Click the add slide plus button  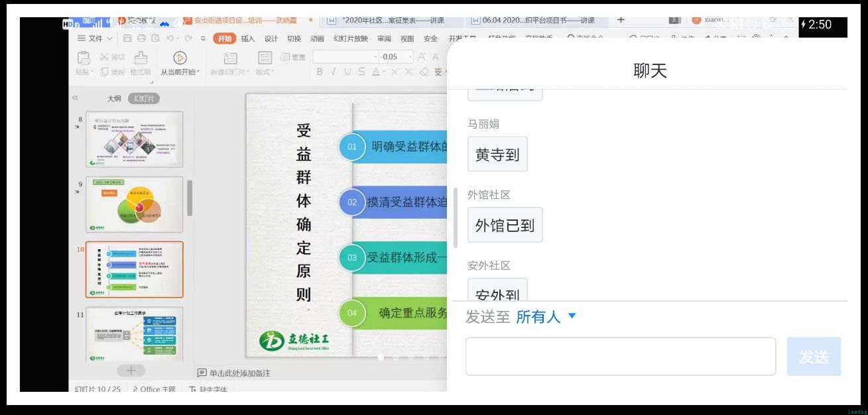pos(131,371)
